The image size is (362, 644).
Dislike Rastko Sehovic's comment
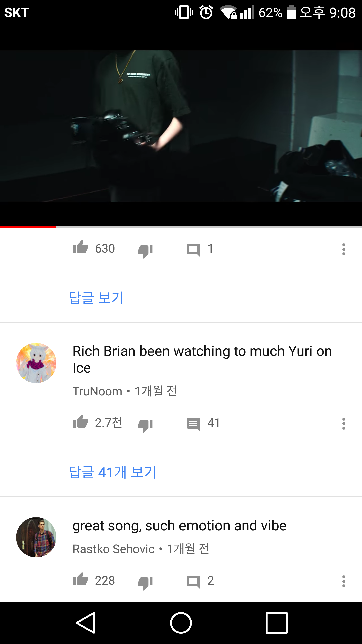pyautogui.click(x=145, y=583)
